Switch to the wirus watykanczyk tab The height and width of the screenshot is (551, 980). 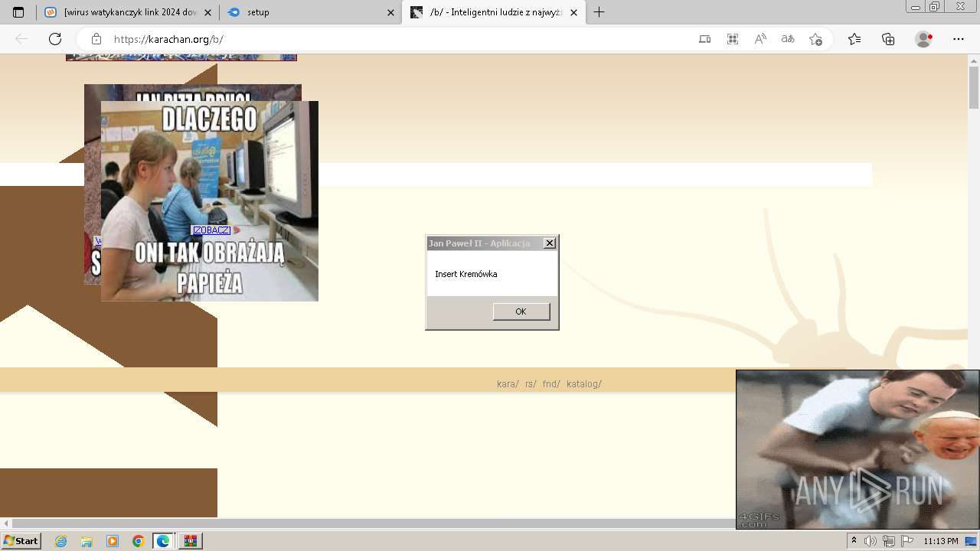127,12
